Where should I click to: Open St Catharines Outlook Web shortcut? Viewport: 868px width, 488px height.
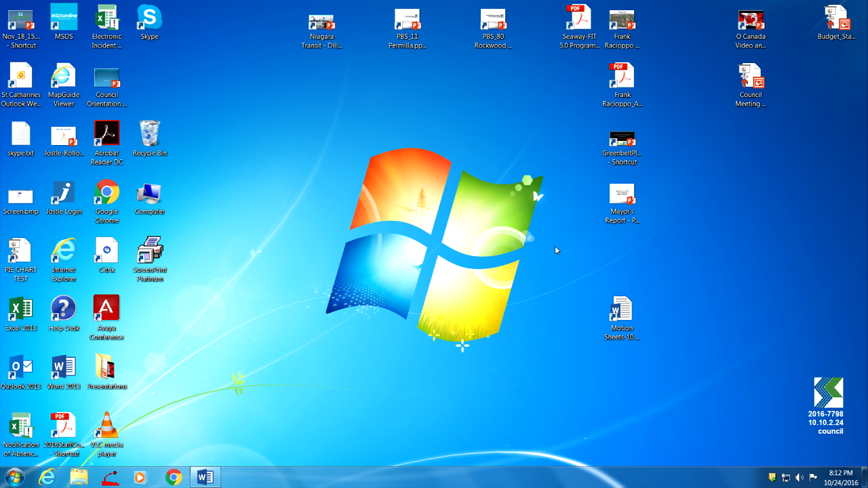(21, 85)
